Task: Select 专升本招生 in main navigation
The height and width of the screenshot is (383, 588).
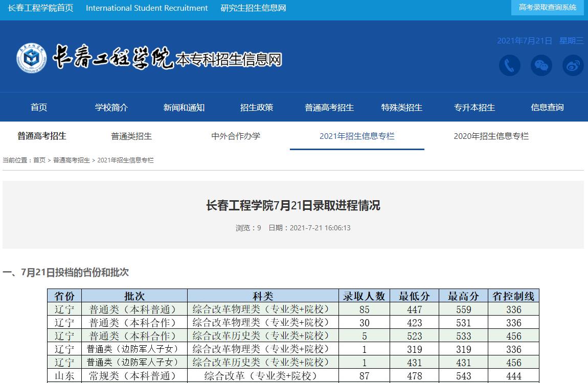Action: [474, 107]
